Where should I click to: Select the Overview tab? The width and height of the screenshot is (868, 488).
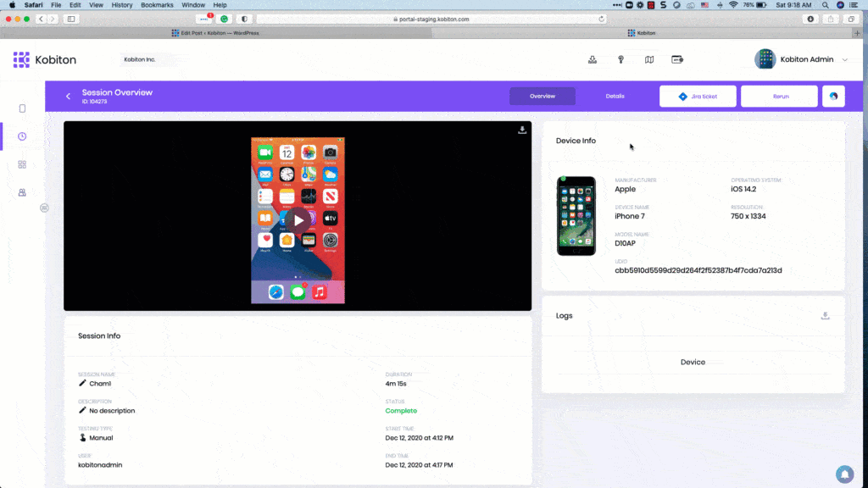click(542, 97)
